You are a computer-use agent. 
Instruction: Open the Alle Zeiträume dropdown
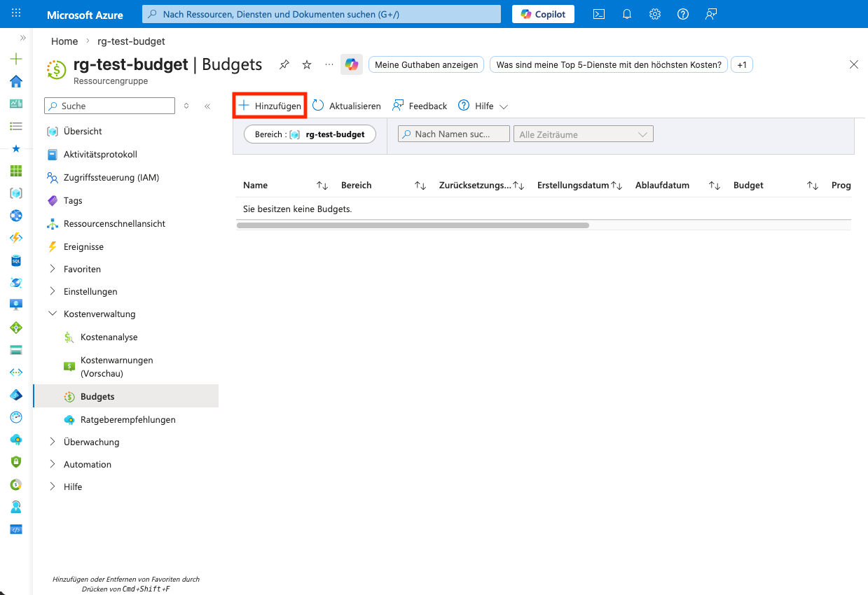(583, 134)
